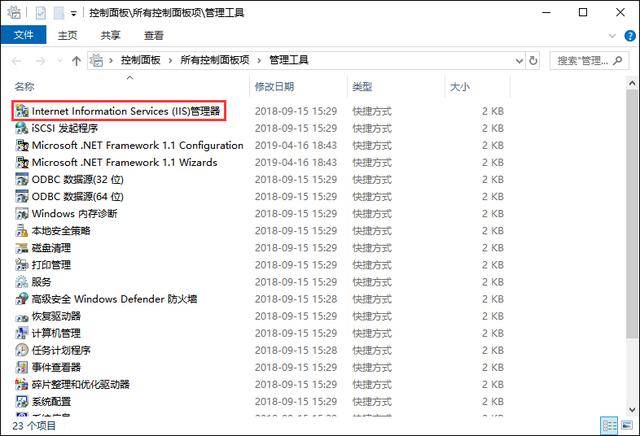640x436 pixels.
Task: Click the 管理工具 breadcrumb
Action: (289, 60)
